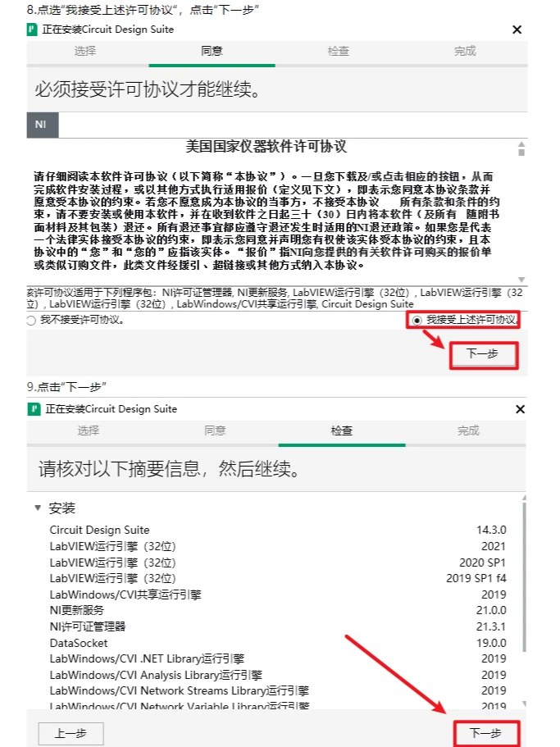This screenshot has width=560, height=747.
Task: Select "我接受上述许可协议" radio button
Action: coord(417,320)
